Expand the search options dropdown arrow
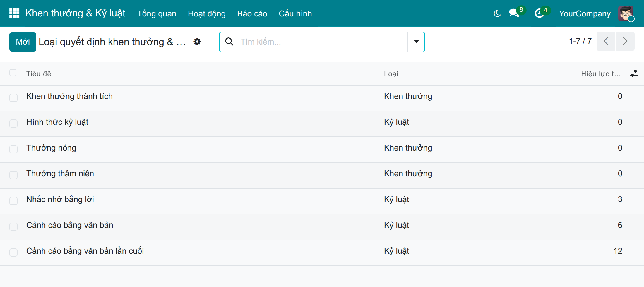Viewport: 644px width, 287px height. click(416, 42)
